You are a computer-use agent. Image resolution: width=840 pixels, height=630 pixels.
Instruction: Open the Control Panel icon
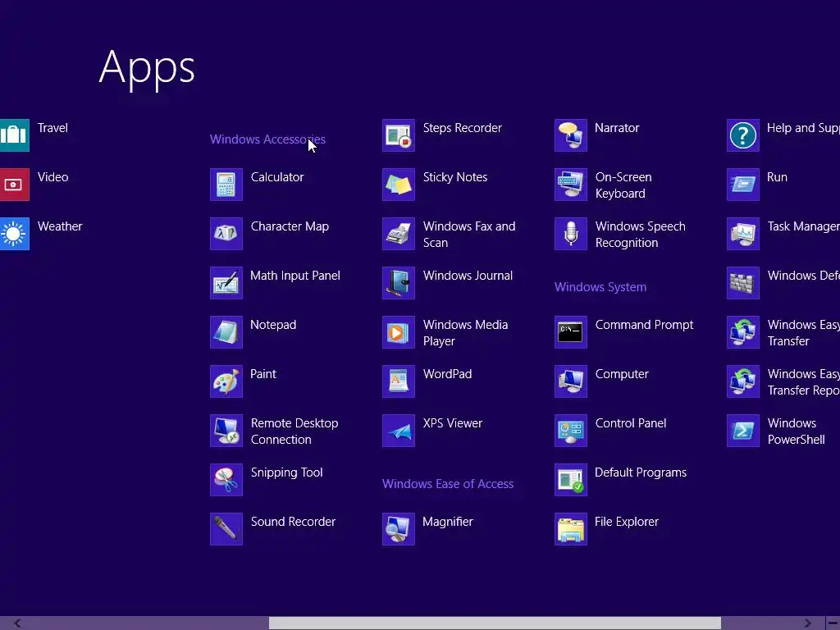click(571, 431)
